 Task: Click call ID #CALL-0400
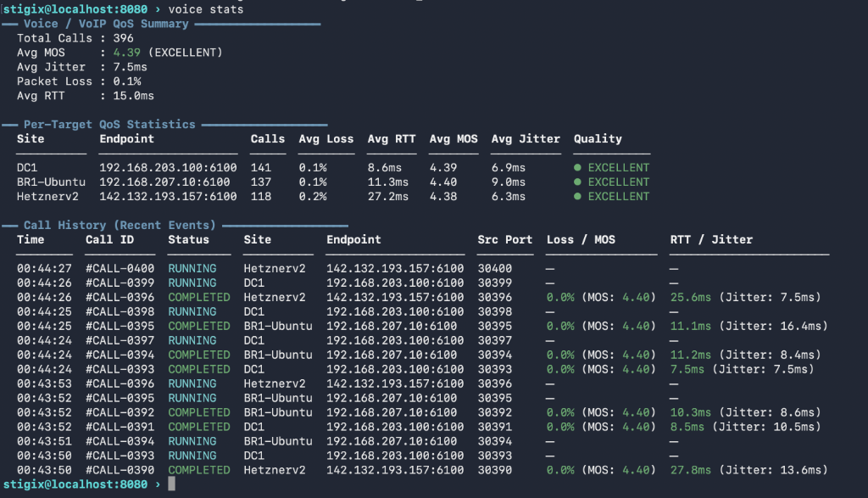click(x=120, y=268)
